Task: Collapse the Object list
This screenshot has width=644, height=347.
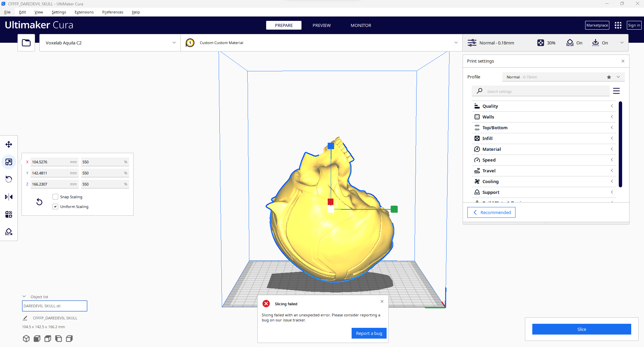Action: point(24,297)
